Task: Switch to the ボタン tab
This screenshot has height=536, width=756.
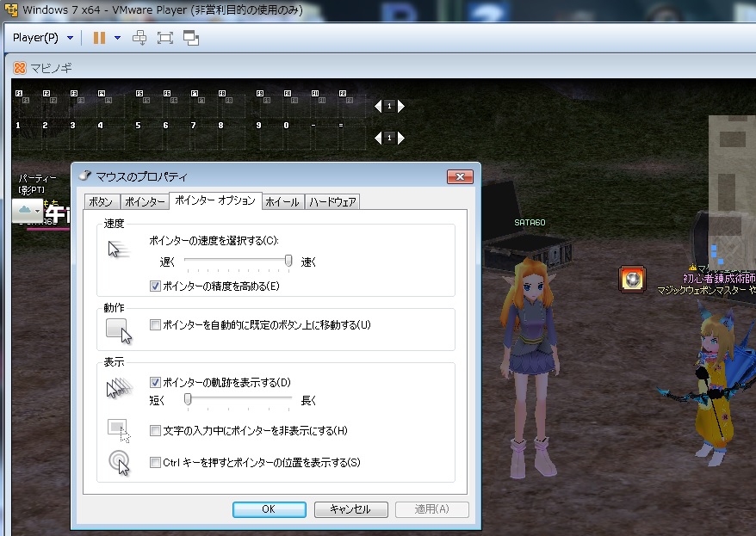Action: pyautogui.click(x=101, y=202)
